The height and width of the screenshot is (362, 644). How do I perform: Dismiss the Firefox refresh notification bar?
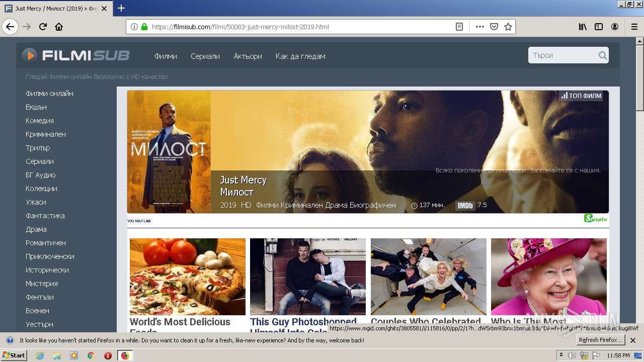[633, 340]
